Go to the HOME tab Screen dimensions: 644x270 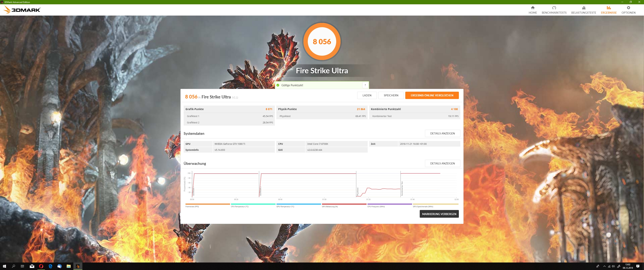coord(532,10)
